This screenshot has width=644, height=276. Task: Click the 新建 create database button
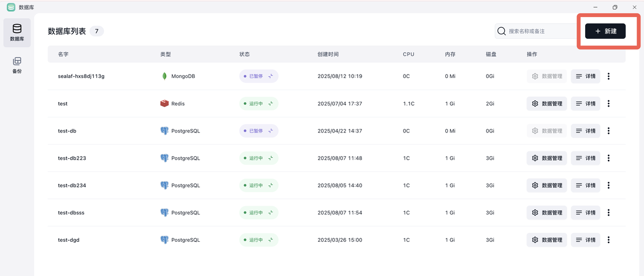pos(605,31)
